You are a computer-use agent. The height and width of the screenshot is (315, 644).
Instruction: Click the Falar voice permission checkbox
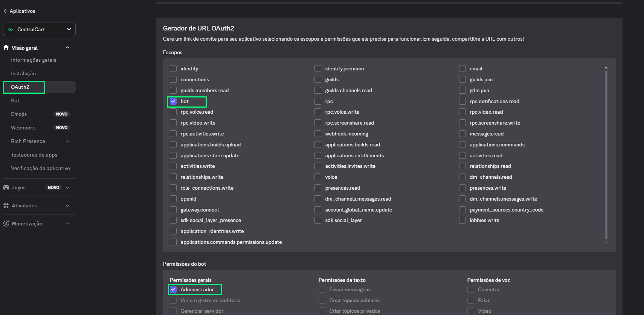(471, 300)
